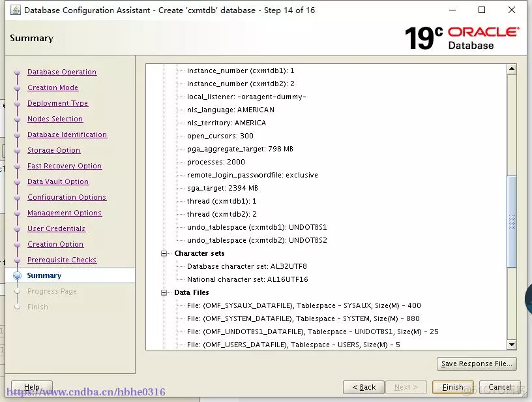
Task: Select 'sga_target: 2394 MB' row
Action: tap(222, 188)
